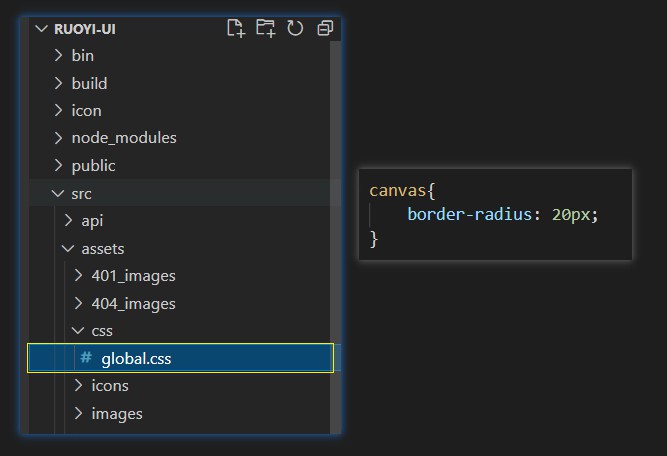Viewport: 667px width, 456px height.
Task: Collapse all folders in Explorer
Action: pos(325,28)
